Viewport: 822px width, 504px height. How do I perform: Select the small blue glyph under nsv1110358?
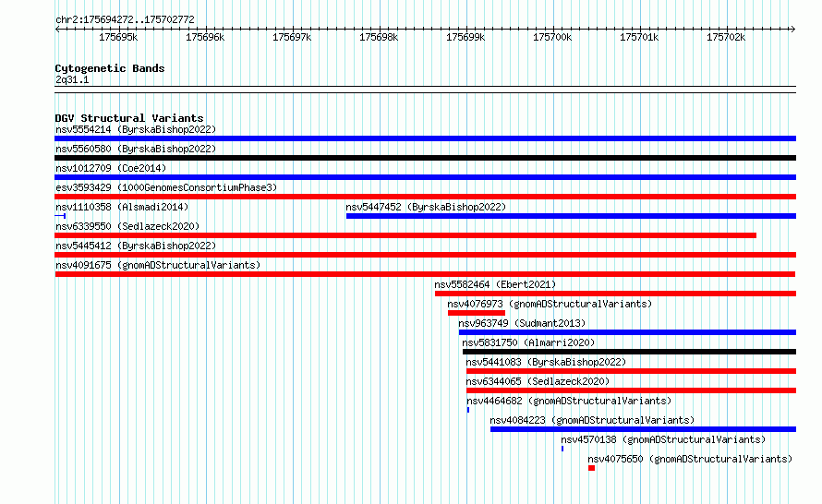[60, 216]
